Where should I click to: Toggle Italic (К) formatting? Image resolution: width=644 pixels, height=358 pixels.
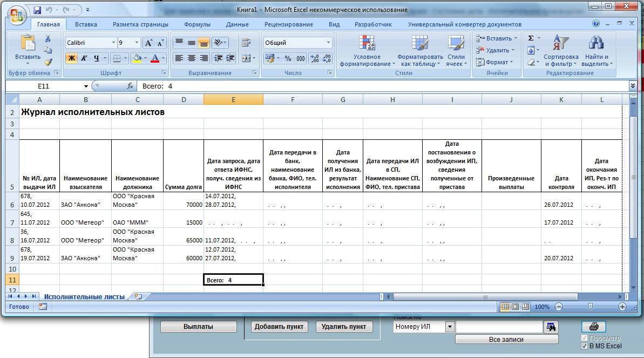(84, 58)
